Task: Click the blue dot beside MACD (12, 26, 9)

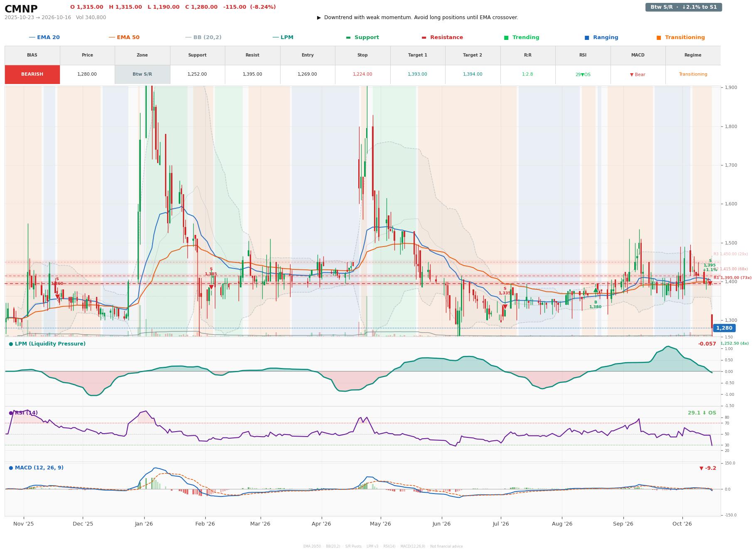Action: click(x=11, y=468)
